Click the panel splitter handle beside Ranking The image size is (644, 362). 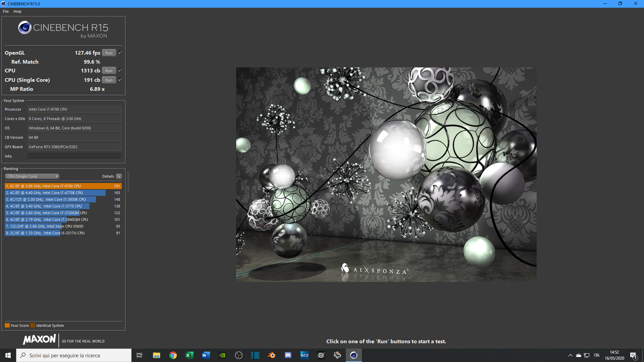(128, 181)
